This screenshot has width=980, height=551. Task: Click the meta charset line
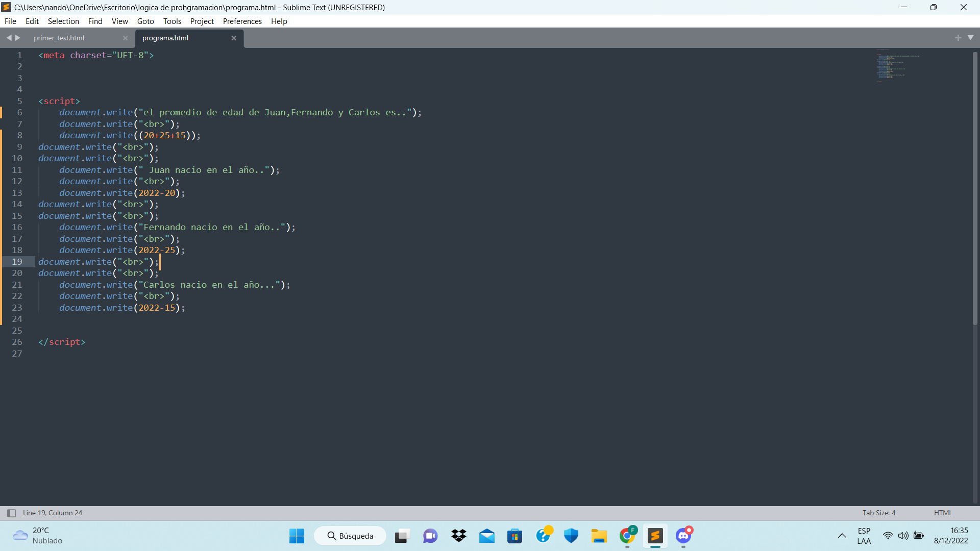click(x=96, y=55)
